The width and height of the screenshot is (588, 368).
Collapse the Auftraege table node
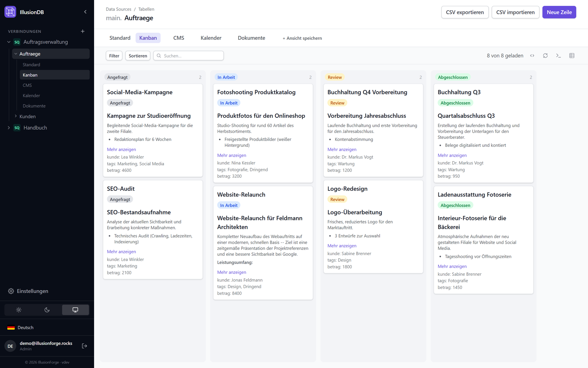[x=16, y=54]
